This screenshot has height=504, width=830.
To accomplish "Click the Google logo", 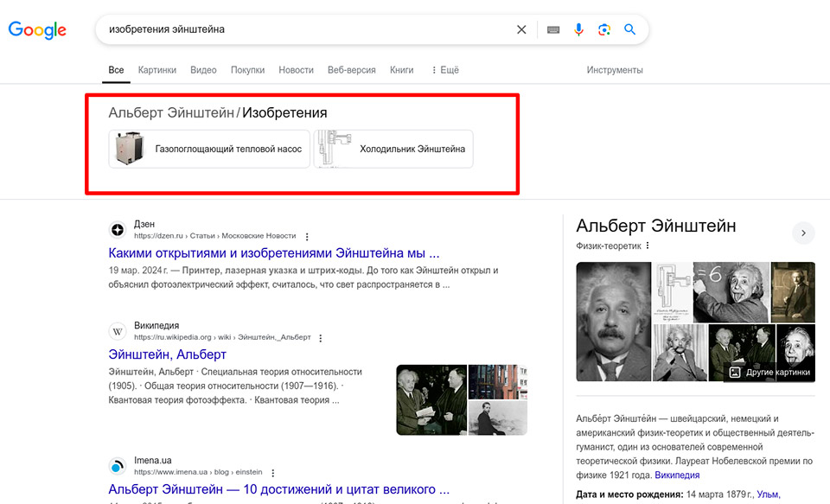I will click(37, 30).
